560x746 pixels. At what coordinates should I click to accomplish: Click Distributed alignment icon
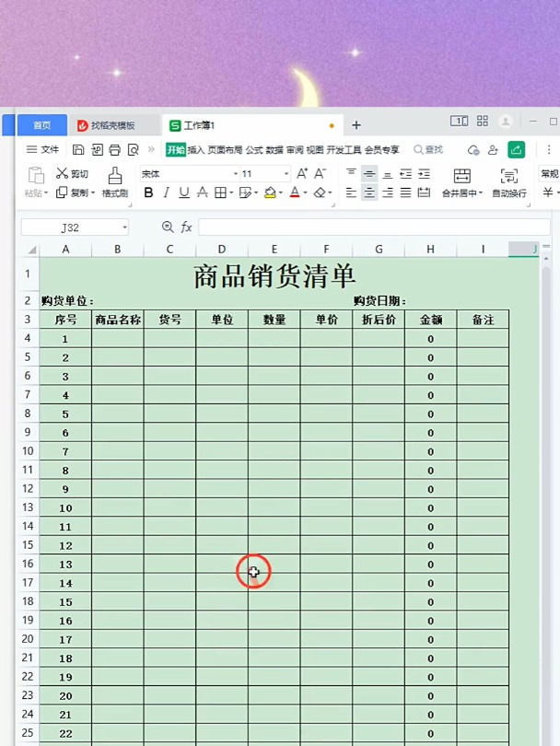click(424, 192)
